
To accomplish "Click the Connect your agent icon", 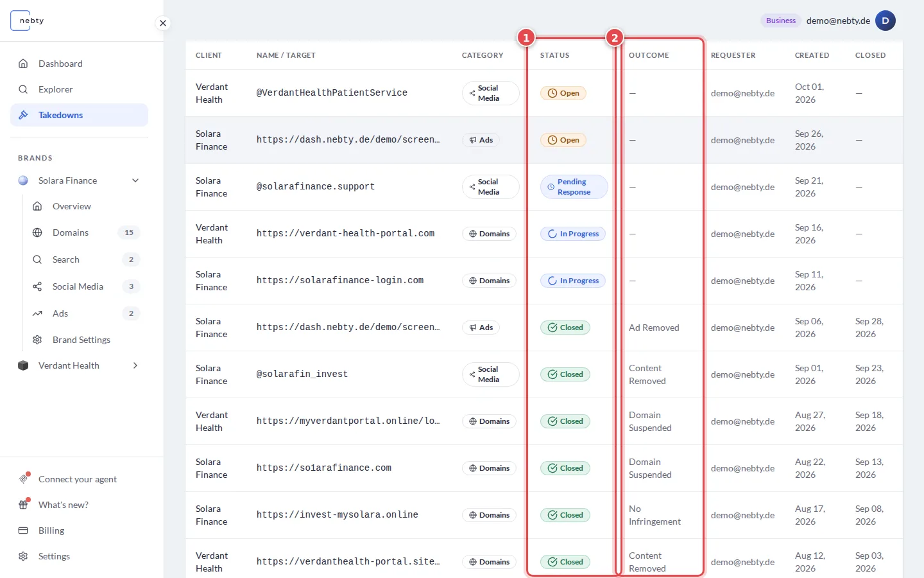I will [x=24, y=478].
